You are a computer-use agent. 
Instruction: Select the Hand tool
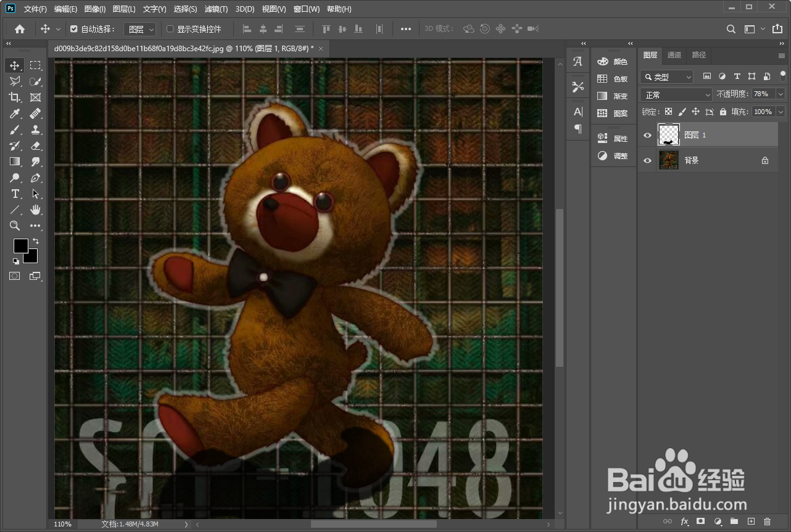tap(36, 210)
